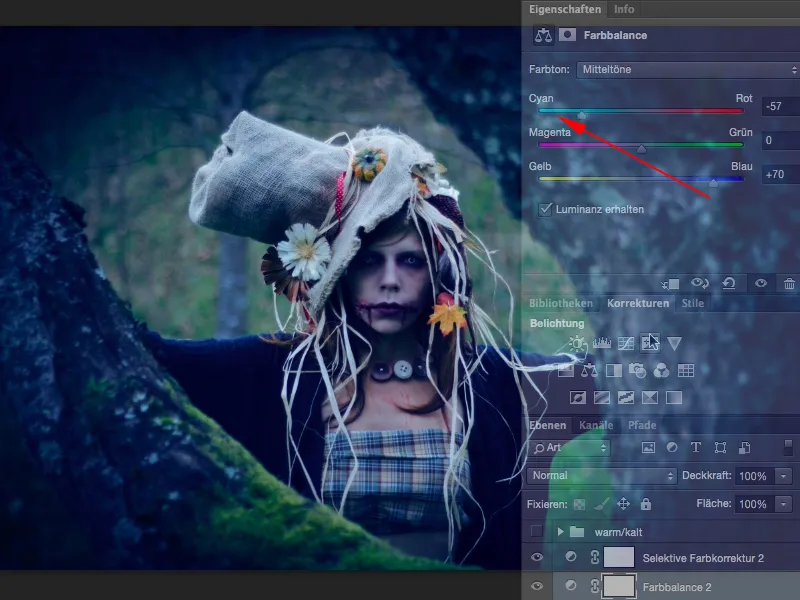The height and width of the screenshot is (600, 800).
Task: Switch to the Info tab
Action: tap(623, 9)
